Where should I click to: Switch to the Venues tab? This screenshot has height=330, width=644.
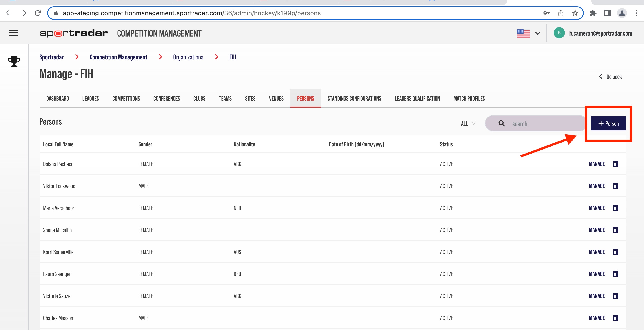coord(276,98)
